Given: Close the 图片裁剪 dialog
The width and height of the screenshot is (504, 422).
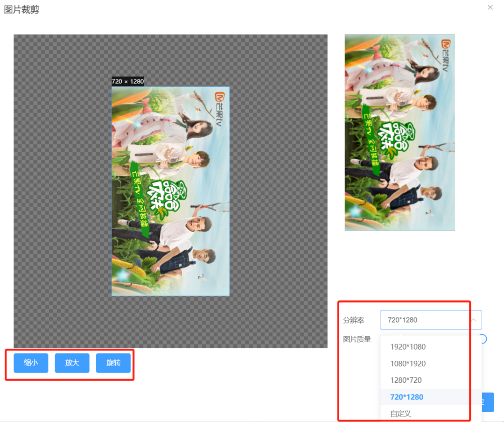Looking at the screenshot, I should 490,7.
